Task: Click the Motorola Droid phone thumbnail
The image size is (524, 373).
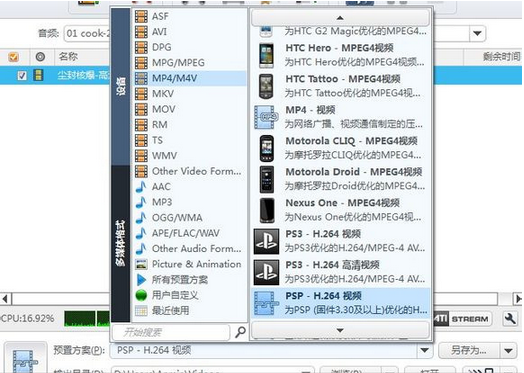Action: coord(266,179)
